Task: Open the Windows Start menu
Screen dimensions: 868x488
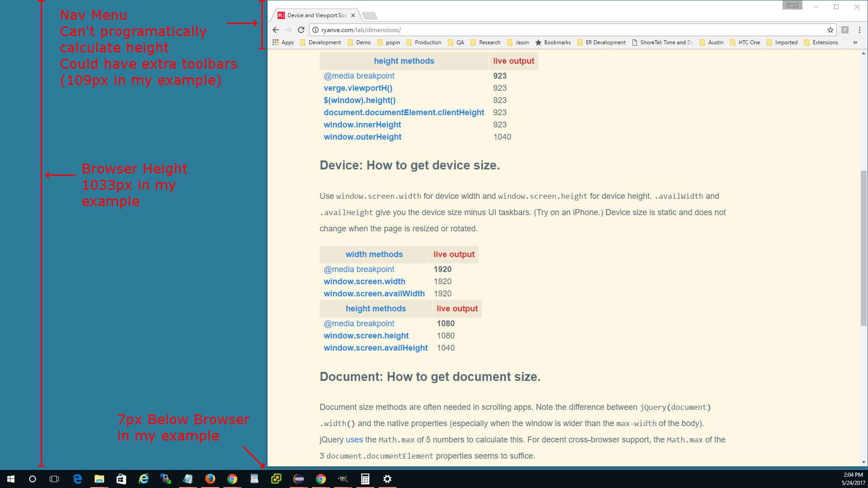Action: coord(11,479)
